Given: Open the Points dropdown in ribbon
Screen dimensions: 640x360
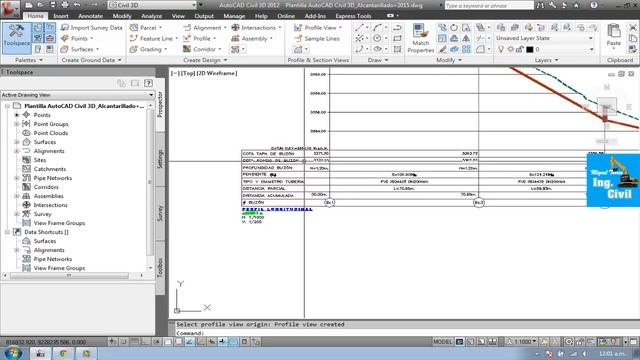Looking at the screenshot, I should [77, 38].
